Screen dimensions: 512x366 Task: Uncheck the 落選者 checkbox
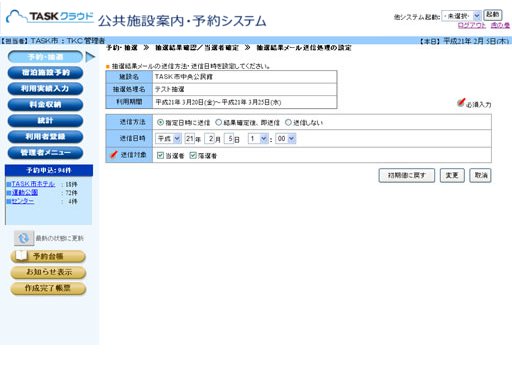pyautogui.click(x=193, y=155)
